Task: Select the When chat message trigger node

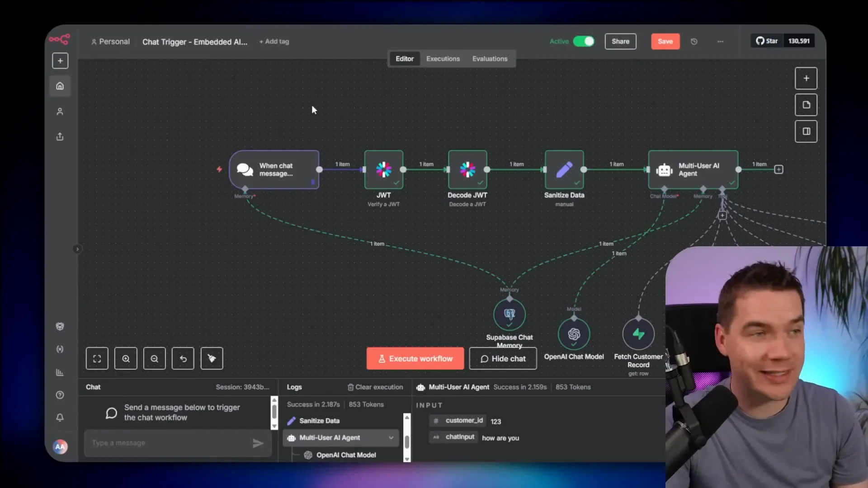Action: (x=274, y=169)
